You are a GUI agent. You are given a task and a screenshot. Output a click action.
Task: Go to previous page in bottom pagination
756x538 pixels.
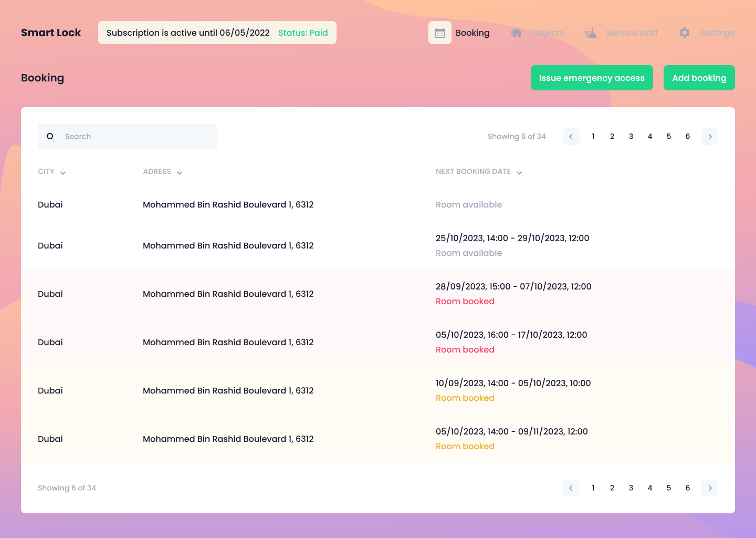point(571,488)
